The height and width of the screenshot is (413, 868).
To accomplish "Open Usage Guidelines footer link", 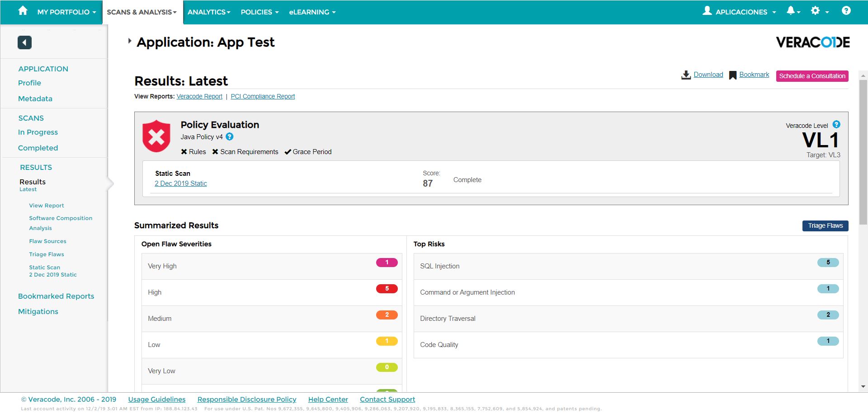I will (x=157, y=399).
